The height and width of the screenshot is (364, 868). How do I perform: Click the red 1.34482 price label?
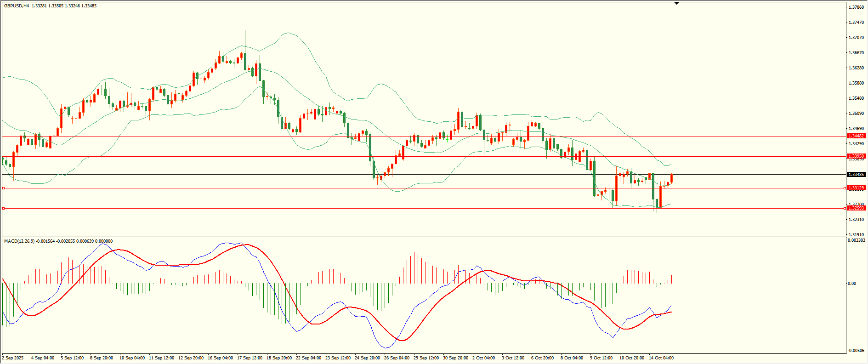(x=856, y=136)
